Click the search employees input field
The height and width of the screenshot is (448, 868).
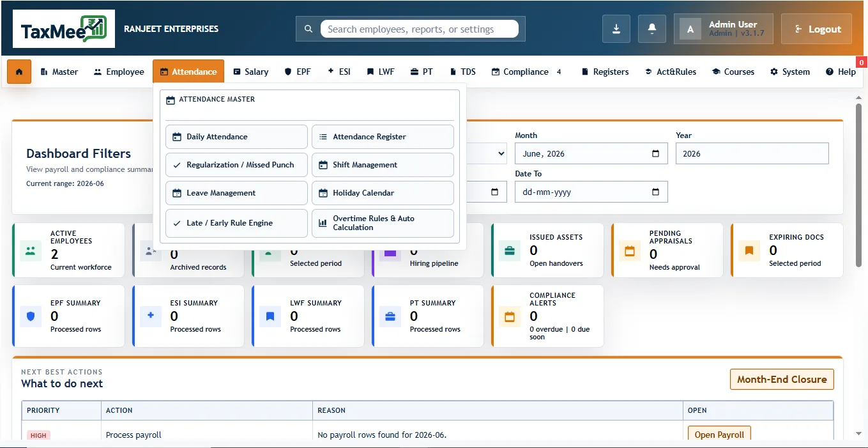pos(420,29)
